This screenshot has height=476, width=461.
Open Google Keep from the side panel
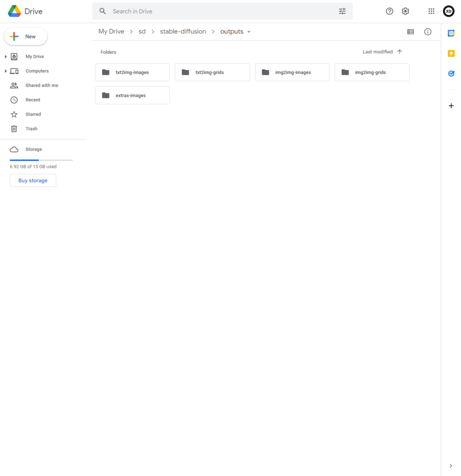coord(451,53)
